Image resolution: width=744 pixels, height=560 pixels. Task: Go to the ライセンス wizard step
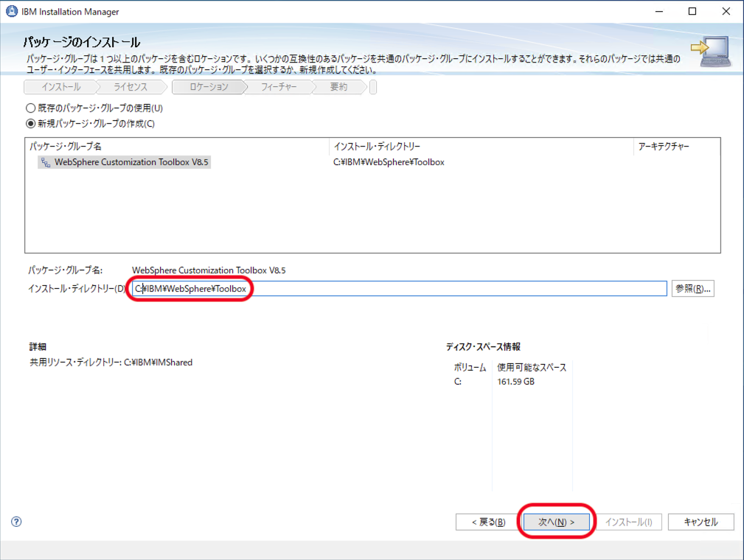click(x=131, y=87)
